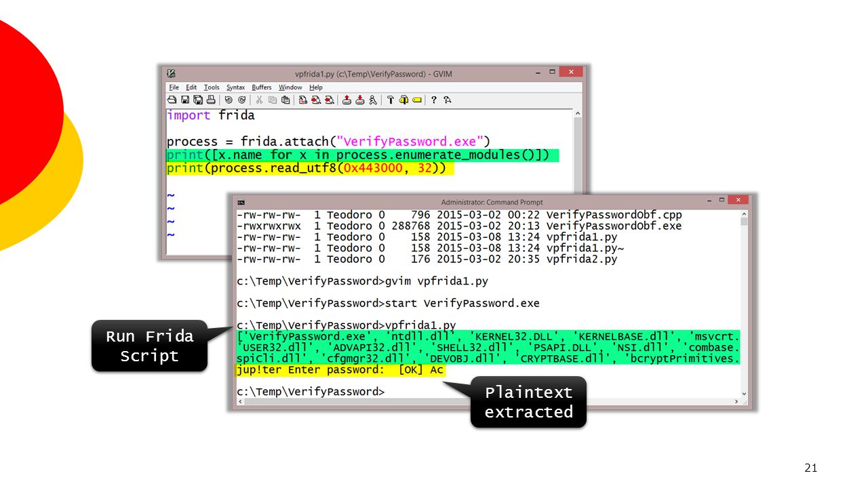Click the "VerifyPassword.exe" string in code

coord(410,142)
